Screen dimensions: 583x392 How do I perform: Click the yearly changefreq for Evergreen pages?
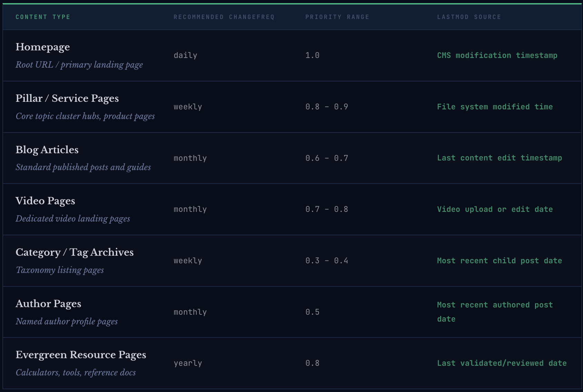(188, 363)
